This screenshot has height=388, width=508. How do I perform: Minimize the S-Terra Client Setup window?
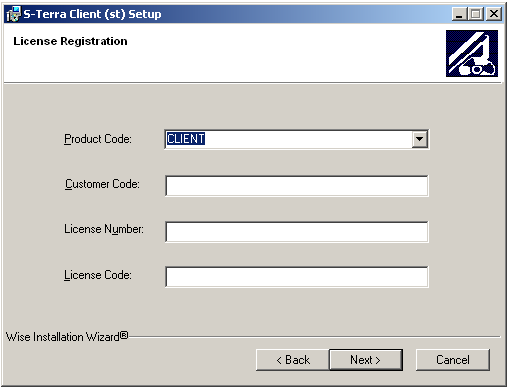coord(460,14)
